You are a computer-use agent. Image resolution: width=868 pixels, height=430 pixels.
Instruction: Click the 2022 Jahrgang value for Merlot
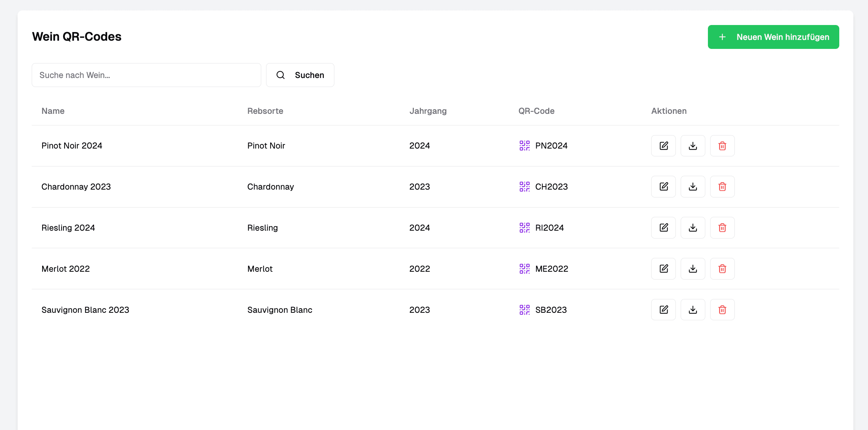[x=419, y=269]
